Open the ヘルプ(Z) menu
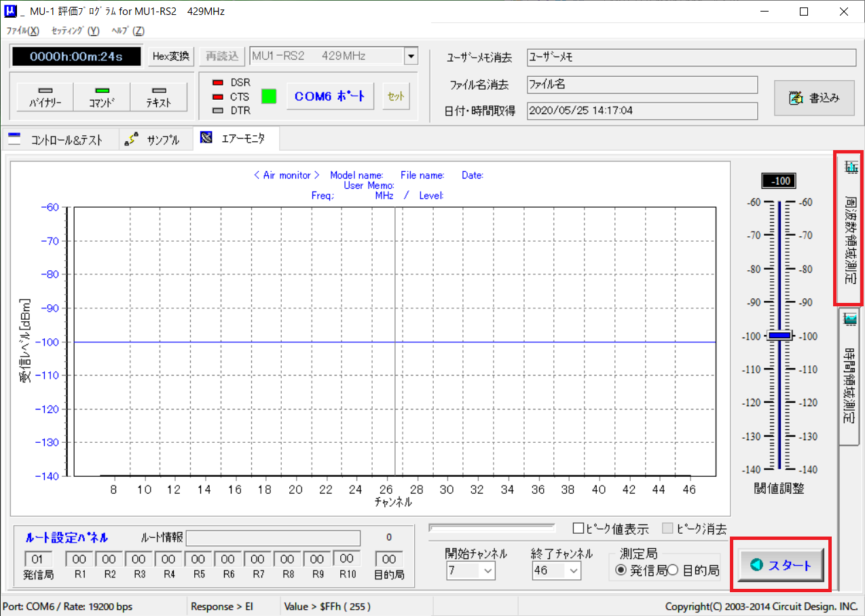The height and width of the screenshot is (616, 865). pyautogui.click(x=128, y=31)
